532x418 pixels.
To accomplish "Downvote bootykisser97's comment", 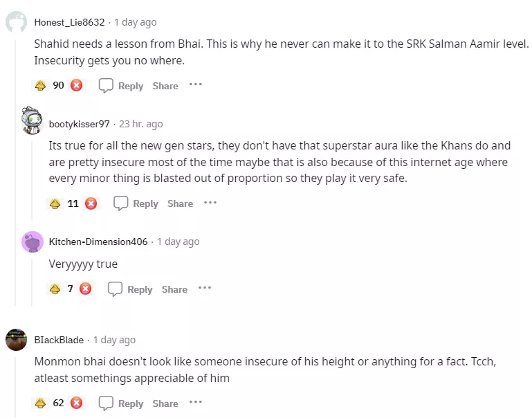I will (x=91, y=203).
